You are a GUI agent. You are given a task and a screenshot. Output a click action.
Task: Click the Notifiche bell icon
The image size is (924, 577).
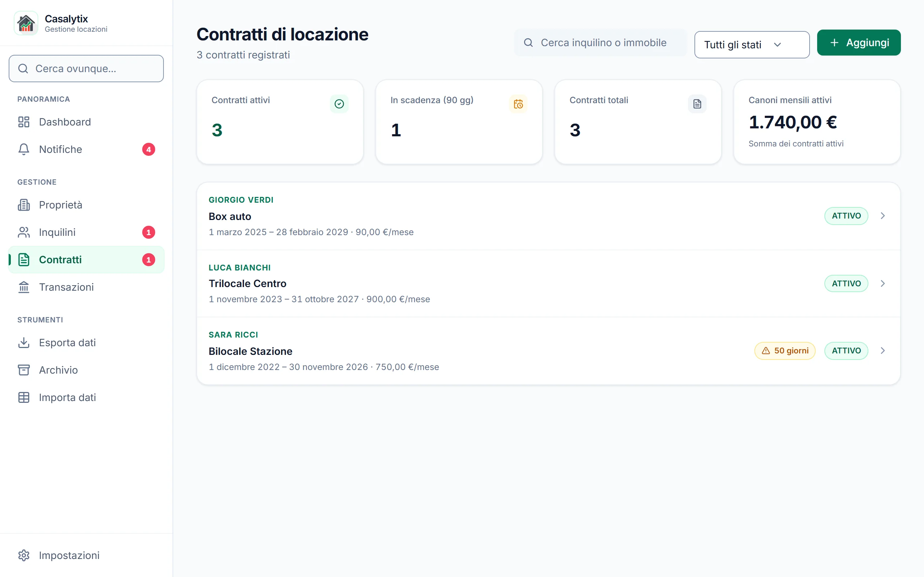pyautogui.click(x=24, y=149)
